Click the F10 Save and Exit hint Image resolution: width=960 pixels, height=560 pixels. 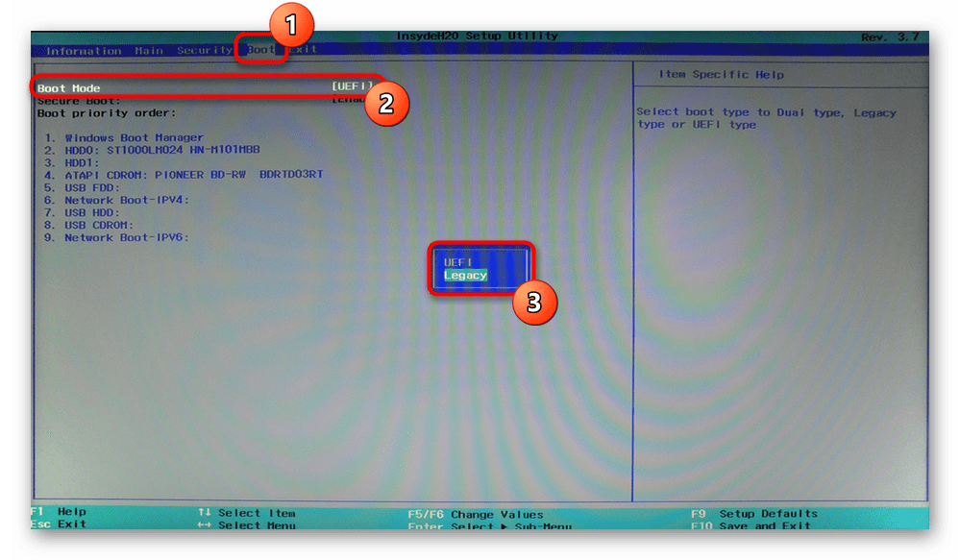751,525
